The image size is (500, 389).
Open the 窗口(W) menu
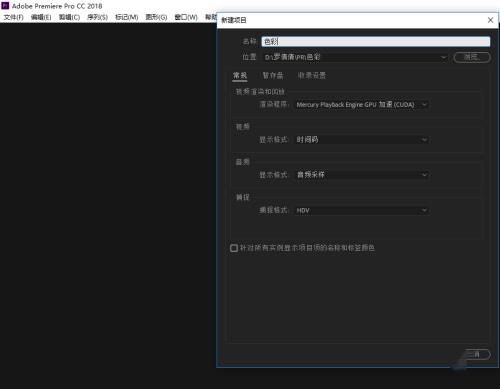click(x=186, y=17)
